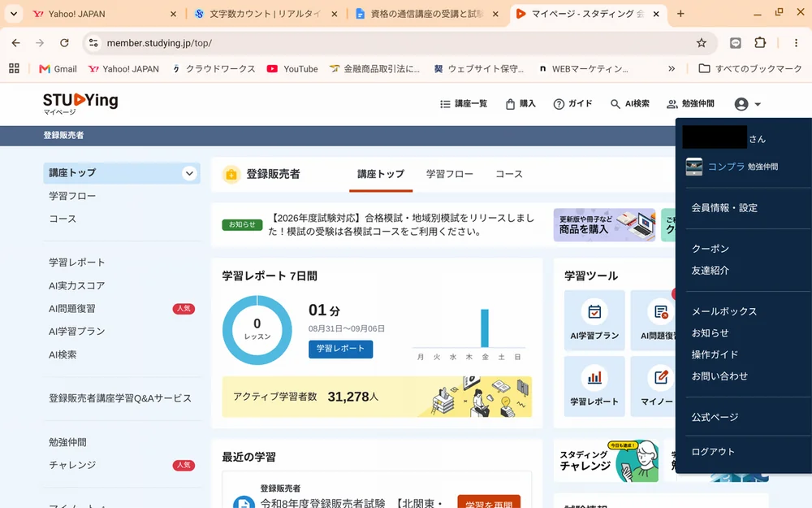This screenshot has height=508, width=812.
Task: Open チャレンジ in the sidebar
Action: coord(72,465)
